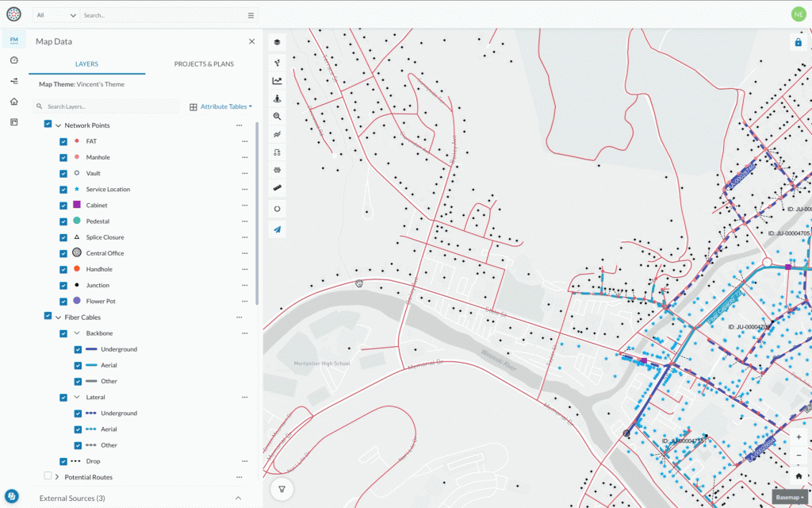Click the search options hamburger icon
The height and width of the screenshot is (508, 812).
251,16
